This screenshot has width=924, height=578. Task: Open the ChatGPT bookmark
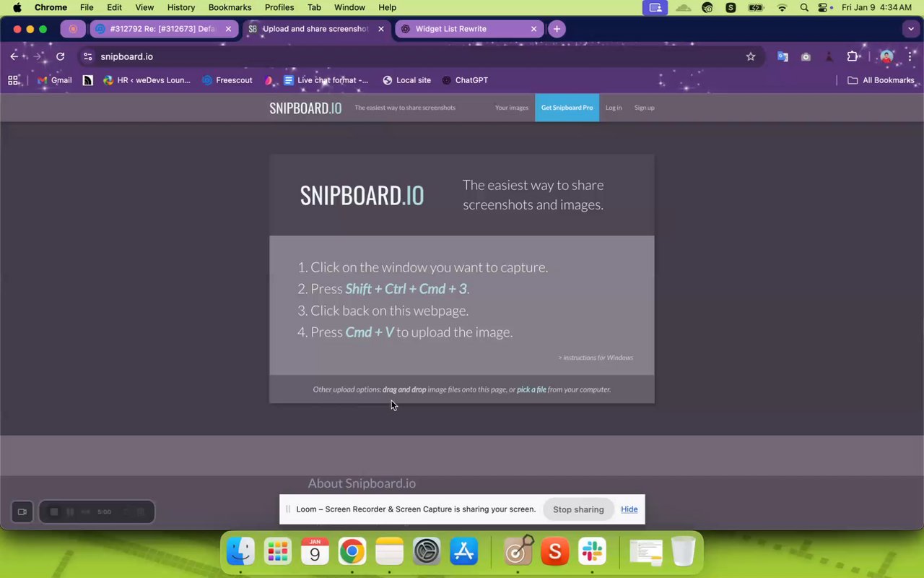coord(465,80)
